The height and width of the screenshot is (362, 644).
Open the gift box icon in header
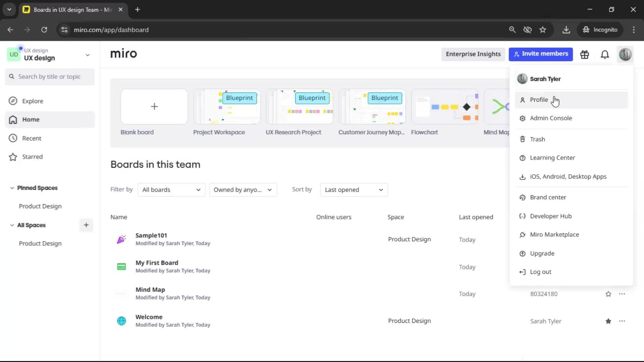585,54
